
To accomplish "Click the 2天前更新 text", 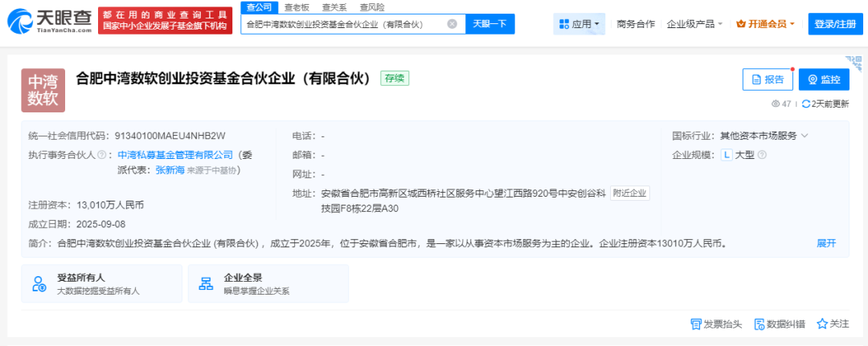I will pyautogui.click(x=830, y=104).
